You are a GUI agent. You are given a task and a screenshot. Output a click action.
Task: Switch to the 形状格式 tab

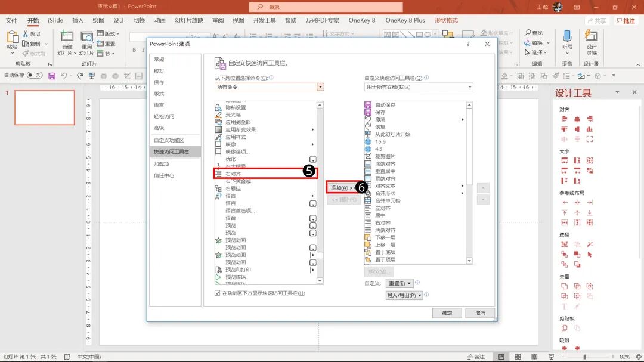446,20
